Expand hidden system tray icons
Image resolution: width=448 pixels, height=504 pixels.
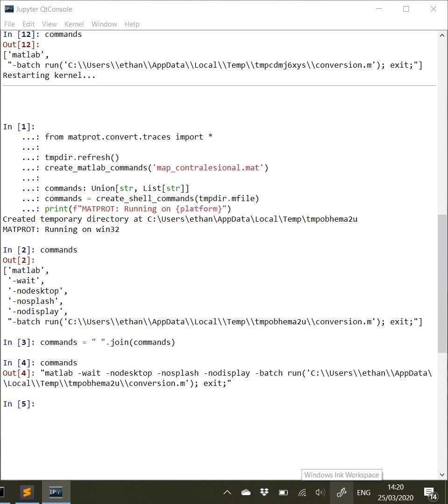click(x=227, y=492)
